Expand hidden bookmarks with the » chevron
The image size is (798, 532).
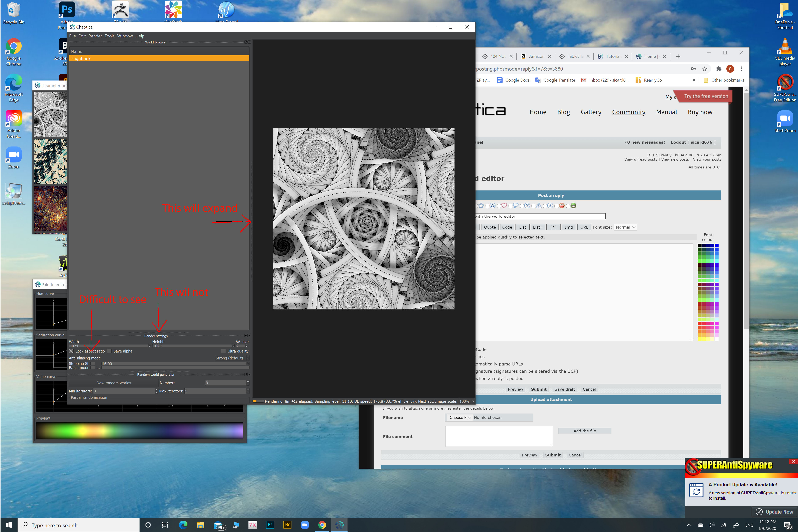[694, 80]
